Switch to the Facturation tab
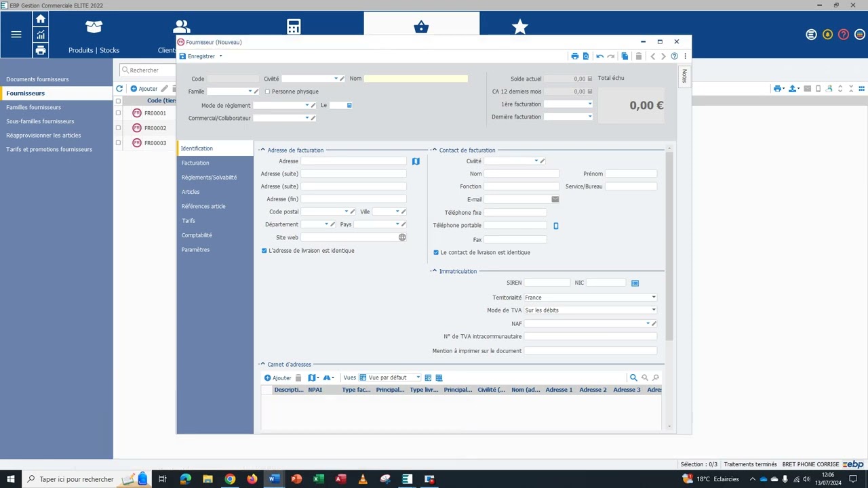Viewport: 868px width, 488px height. point(195,163)
